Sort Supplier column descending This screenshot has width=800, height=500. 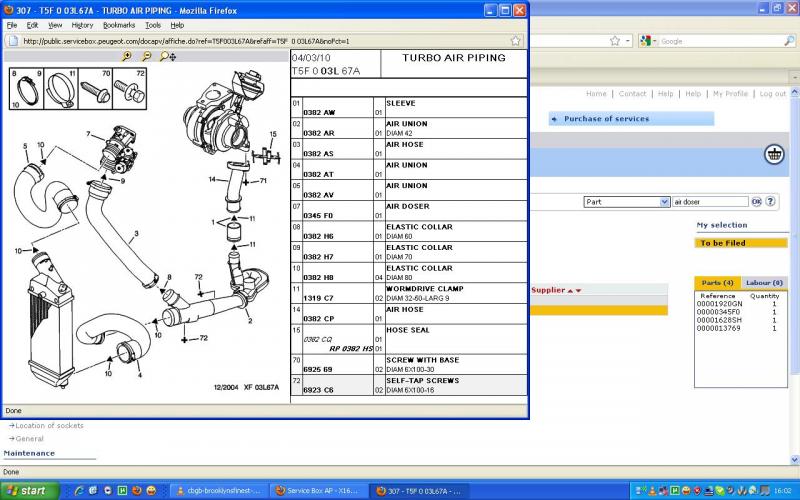578,291
